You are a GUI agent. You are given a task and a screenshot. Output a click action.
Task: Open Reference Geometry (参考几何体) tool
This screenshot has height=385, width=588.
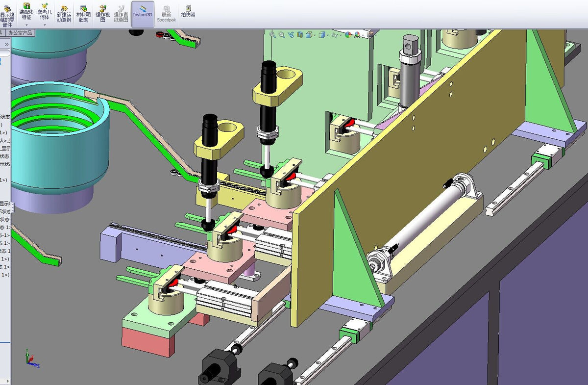coord(45,11)
